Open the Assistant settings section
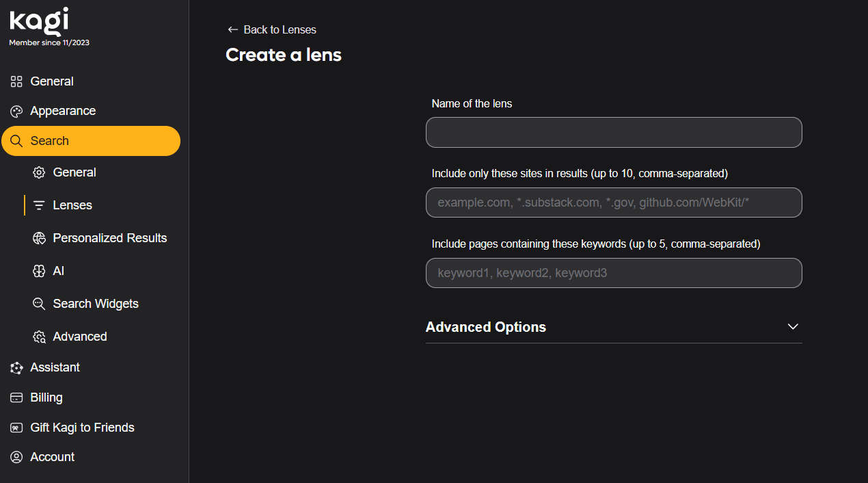The image size is (868, 483). (55, 367)
